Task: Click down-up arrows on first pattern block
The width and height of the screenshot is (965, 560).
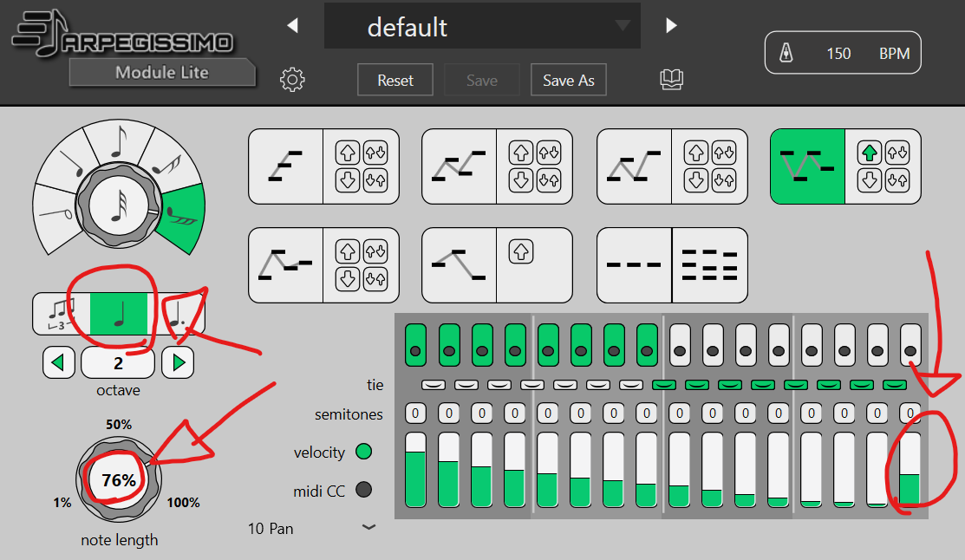Action: (x=375, y=180)
